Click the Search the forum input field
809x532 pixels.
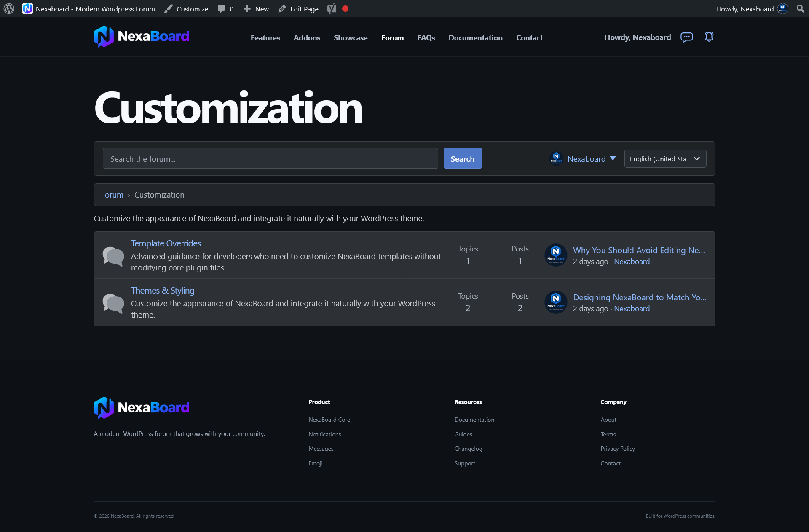[x=270, y=158]
